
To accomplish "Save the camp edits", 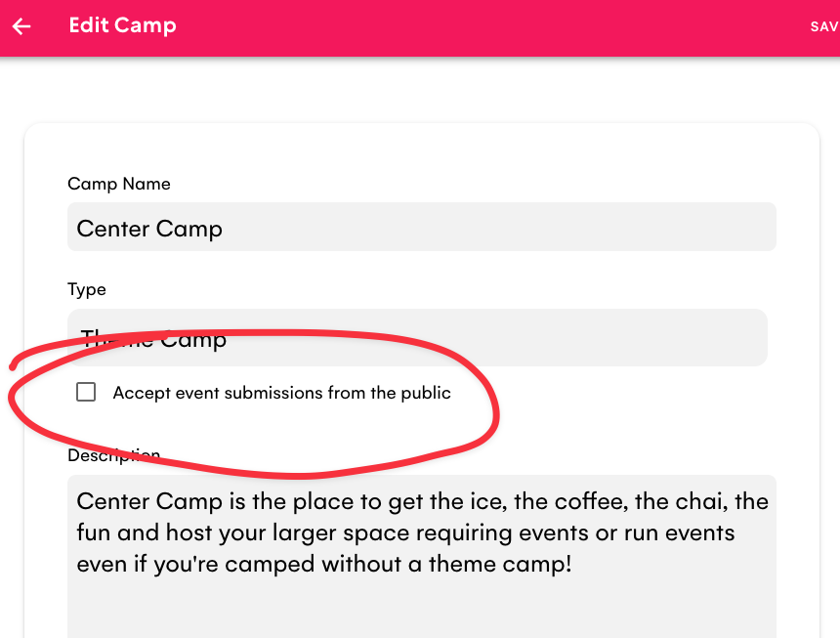I will pos(824,26).
